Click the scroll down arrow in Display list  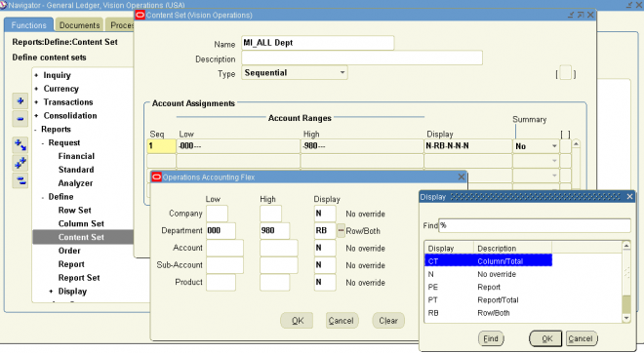(x=625, y=318)
